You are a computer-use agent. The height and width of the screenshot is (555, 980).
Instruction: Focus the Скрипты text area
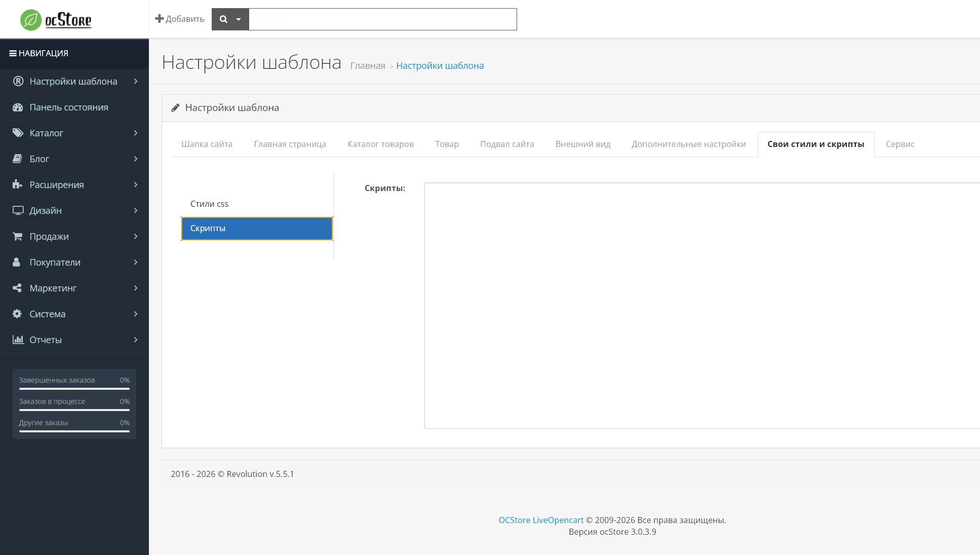702,306
